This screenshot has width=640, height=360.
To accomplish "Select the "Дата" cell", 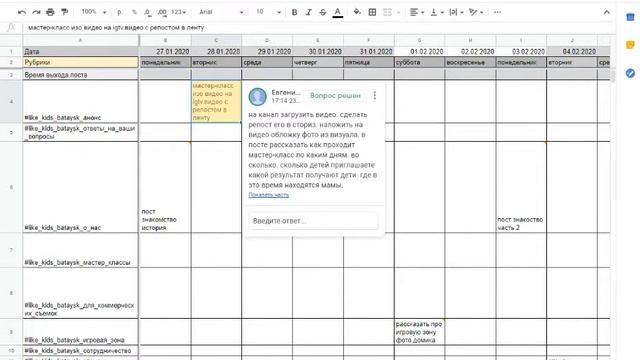I will tap(81, 51).
